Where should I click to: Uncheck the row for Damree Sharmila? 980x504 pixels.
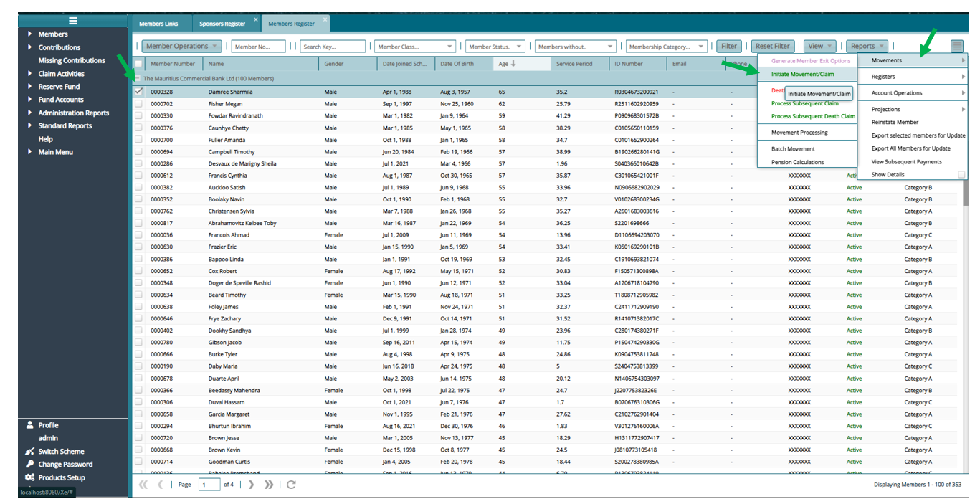[x=138, y=92]
